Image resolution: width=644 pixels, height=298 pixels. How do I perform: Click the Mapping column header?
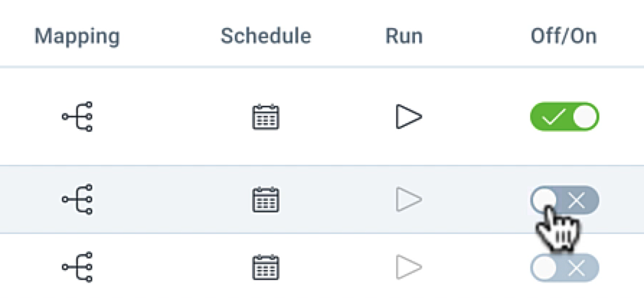click(77, 37)
